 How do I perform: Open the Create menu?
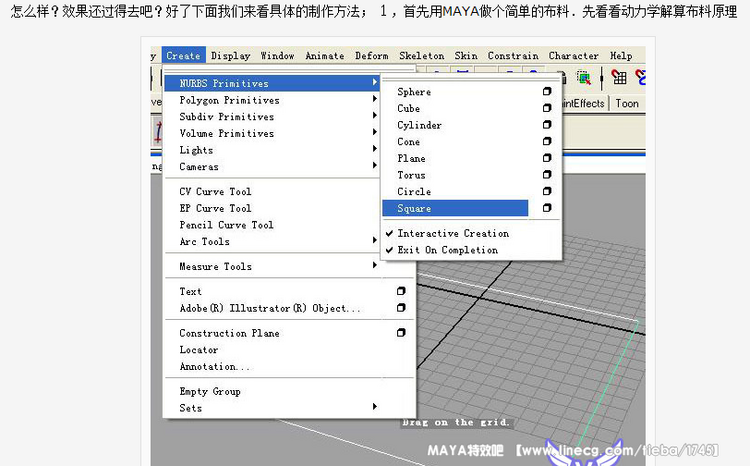pos(183,55)
